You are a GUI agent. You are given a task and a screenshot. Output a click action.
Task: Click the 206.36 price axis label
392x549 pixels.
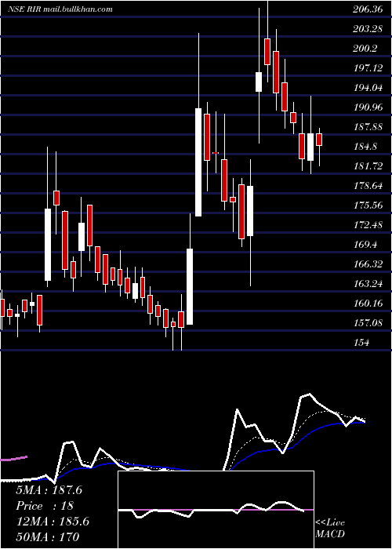367,9
